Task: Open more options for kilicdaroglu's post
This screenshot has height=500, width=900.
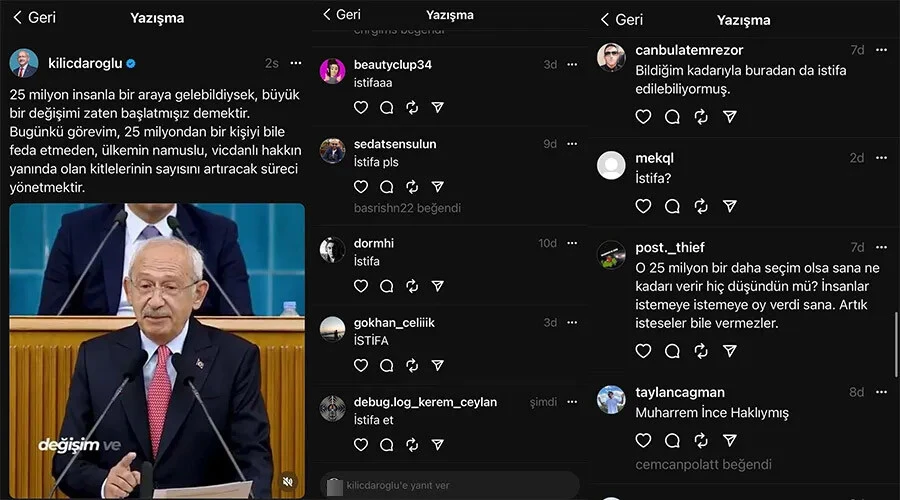Action: [x=295, y=63]
